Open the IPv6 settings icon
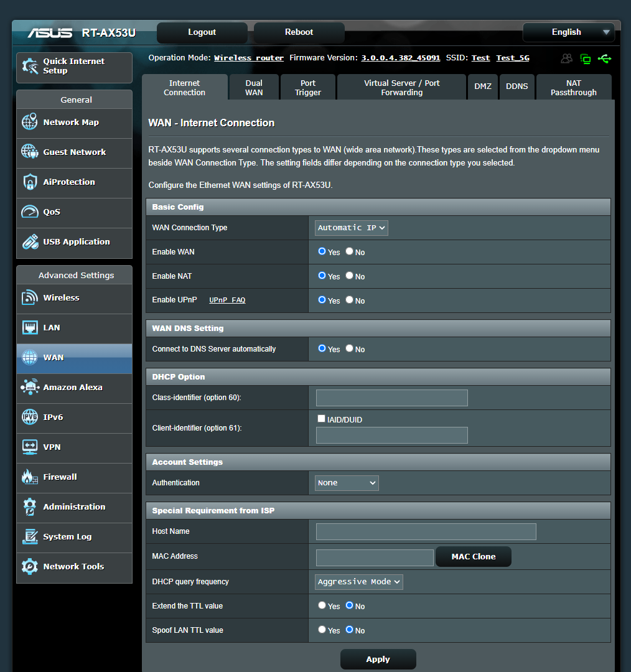631x672 pixels. pos(30,417)
